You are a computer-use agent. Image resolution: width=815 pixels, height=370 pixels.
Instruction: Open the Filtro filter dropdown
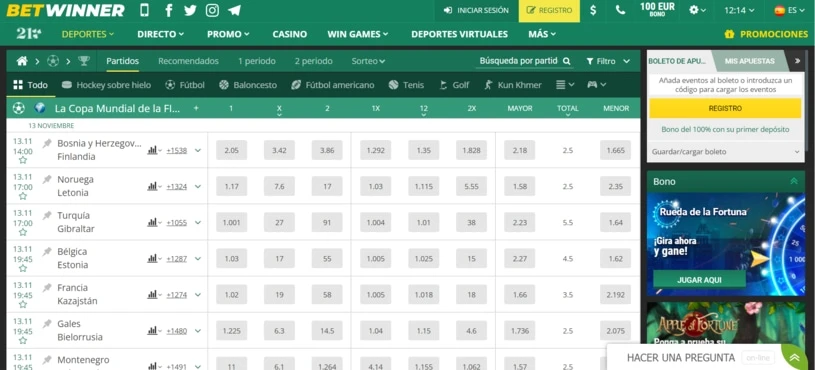[608, 61]
